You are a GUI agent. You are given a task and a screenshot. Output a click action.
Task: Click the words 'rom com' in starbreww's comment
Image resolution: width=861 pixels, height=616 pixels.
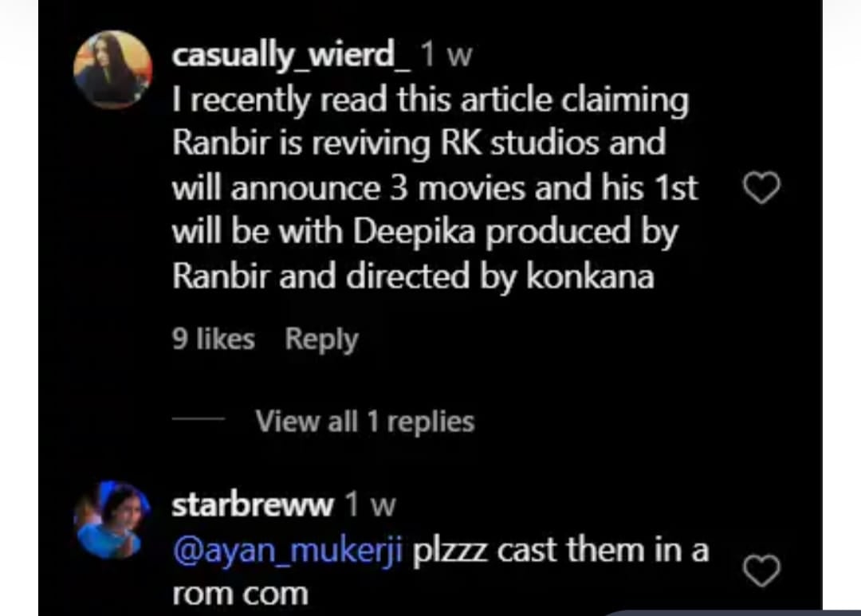pyautogui.click(x=240, y=594)
